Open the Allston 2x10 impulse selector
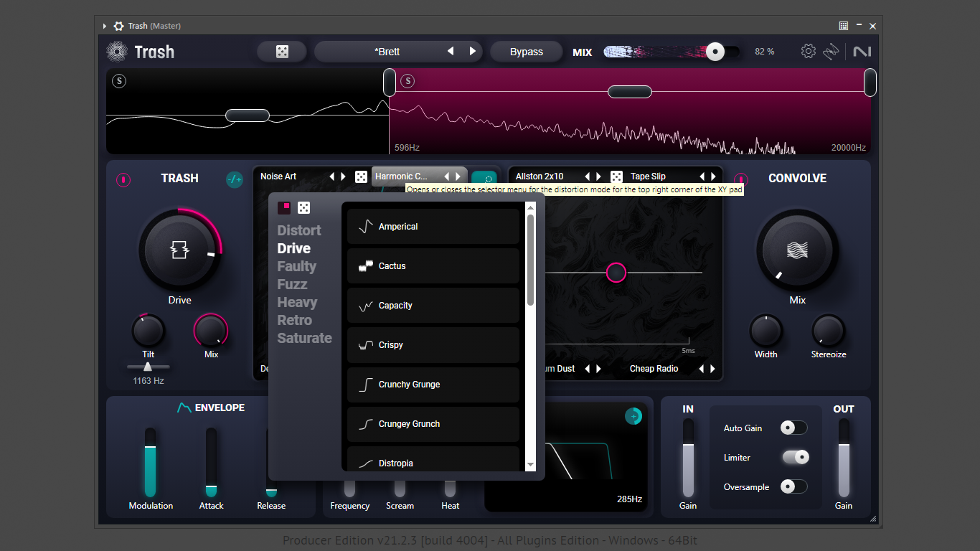Screen dimensions: 980x551 tap(540, 176)
